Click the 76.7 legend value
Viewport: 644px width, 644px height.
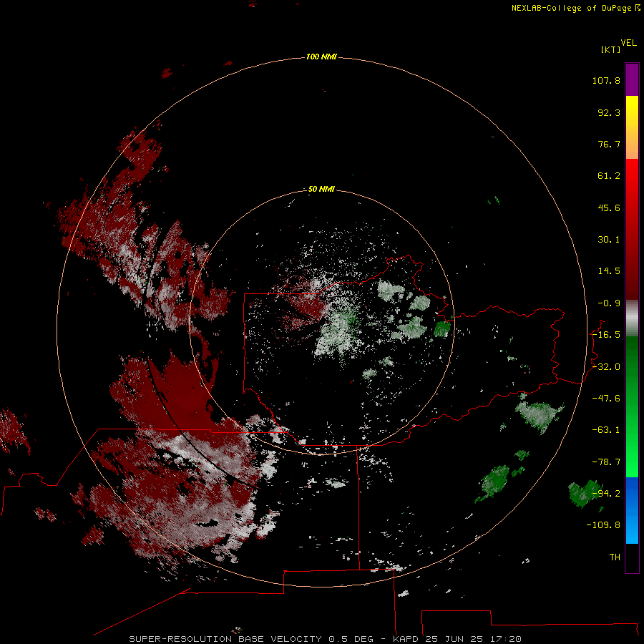pyautogui.click(x=609, y=144)
